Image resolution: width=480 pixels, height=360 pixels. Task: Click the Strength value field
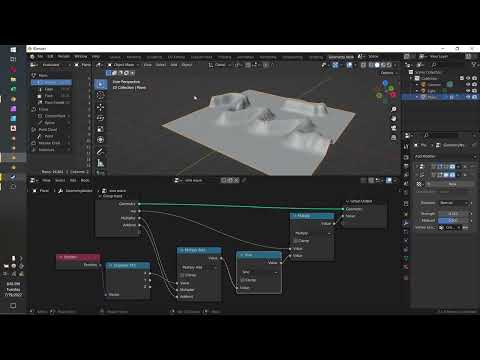tap(454, 213)
